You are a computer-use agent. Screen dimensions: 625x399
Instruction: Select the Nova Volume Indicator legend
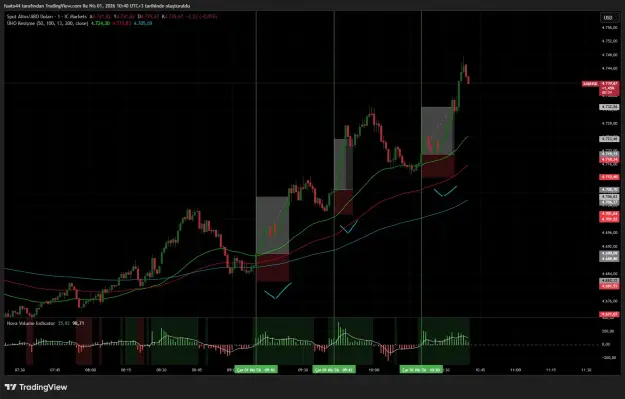point(30,323)
